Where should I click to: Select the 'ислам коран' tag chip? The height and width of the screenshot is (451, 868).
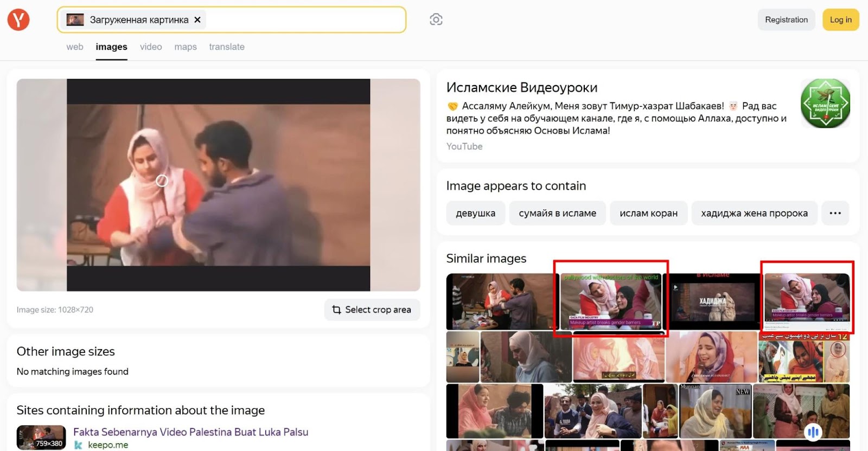pyautogui.click(x=648, y=213)
